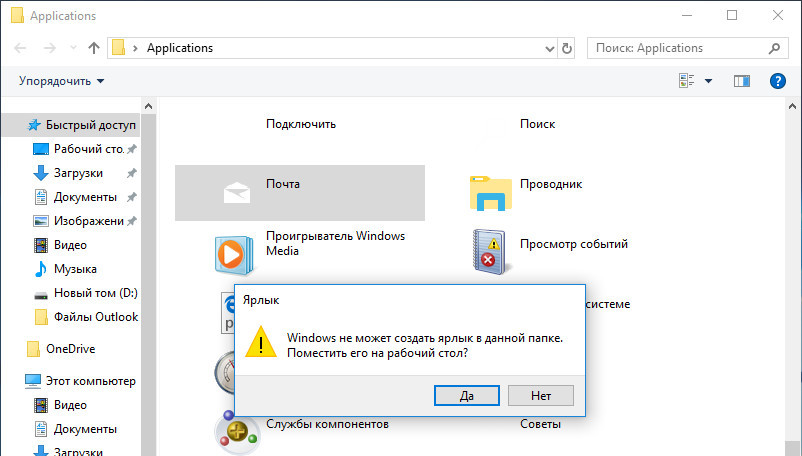Select the Проводник folder icon
The width and height of the screenshot is (802, 456).
(x=491, y=193)
